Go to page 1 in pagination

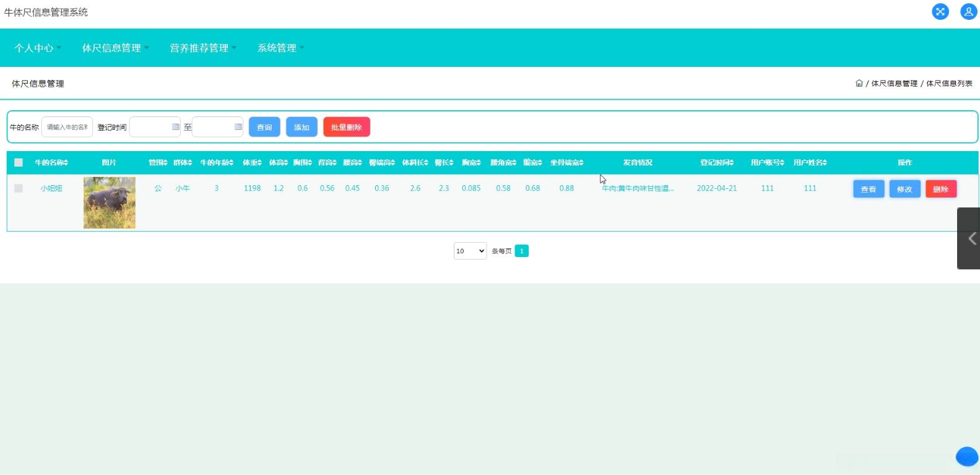click(x=522, y=251)
